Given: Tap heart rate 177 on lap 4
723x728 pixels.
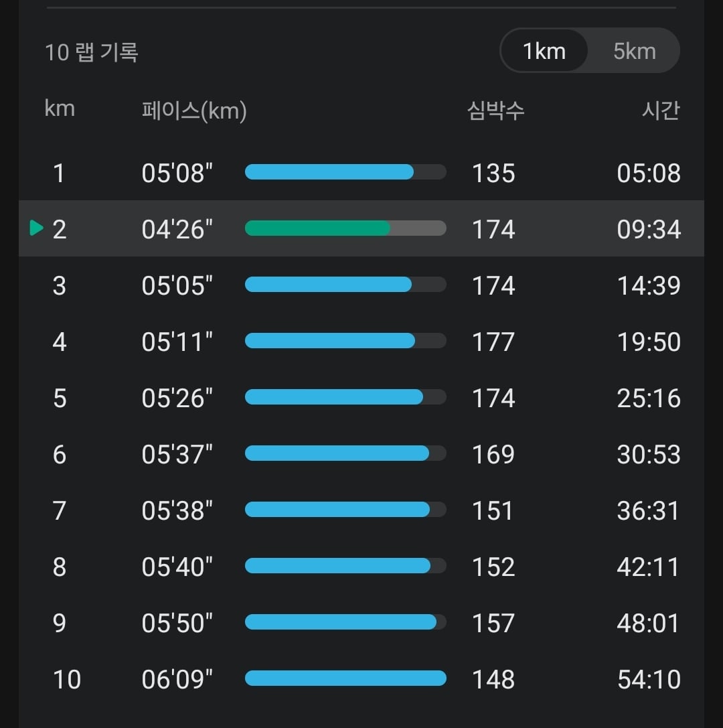Looking at the screenshot, I should (x=493, y=342).
